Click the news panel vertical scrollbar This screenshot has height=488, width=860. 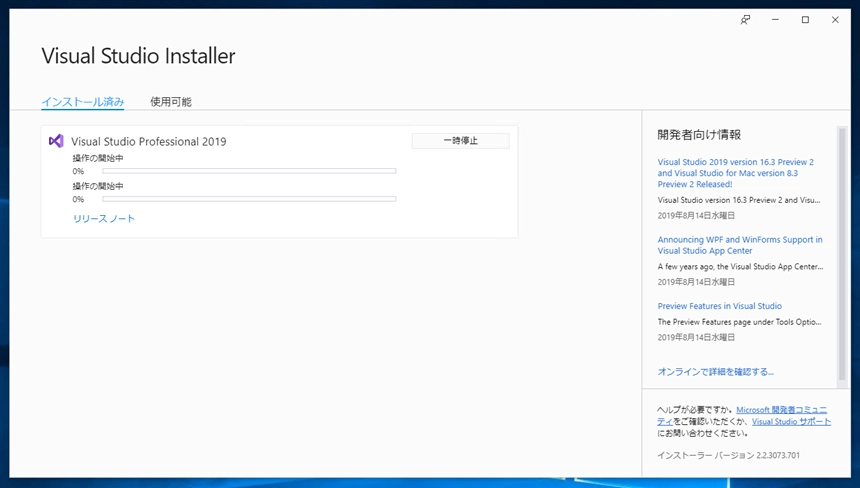coord(842,253)
